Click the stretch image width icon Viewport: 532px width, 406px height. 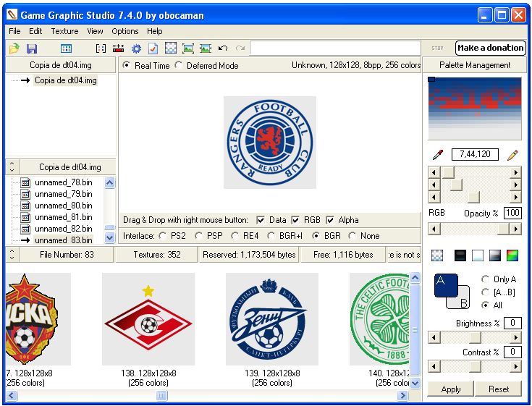[x=206, y=48]
